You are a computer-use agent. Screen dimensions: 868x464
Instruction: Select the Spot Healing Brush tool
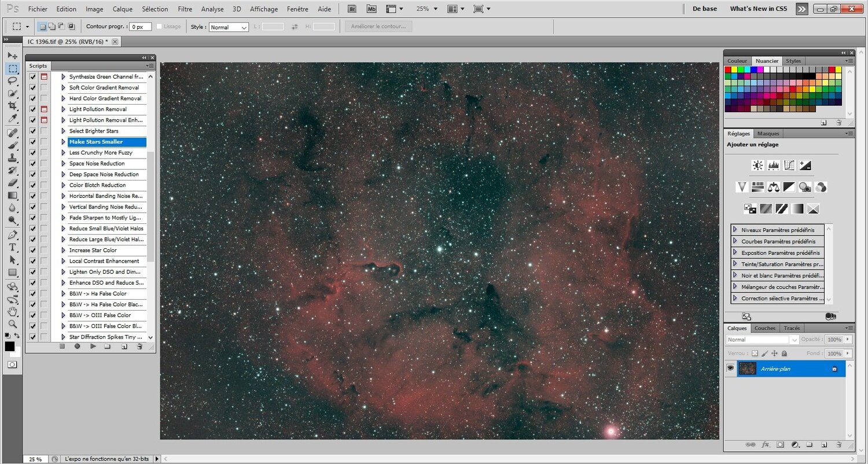coord(12,134)
